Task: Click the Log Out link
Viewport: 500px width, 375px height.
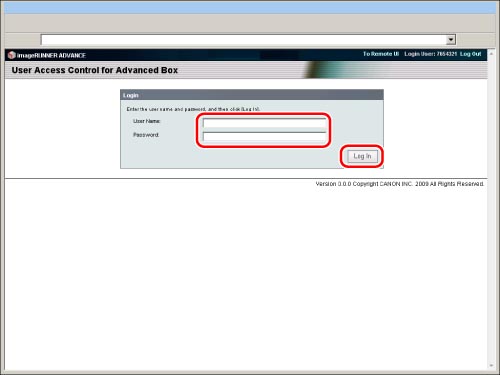Action: pos(470,54)
